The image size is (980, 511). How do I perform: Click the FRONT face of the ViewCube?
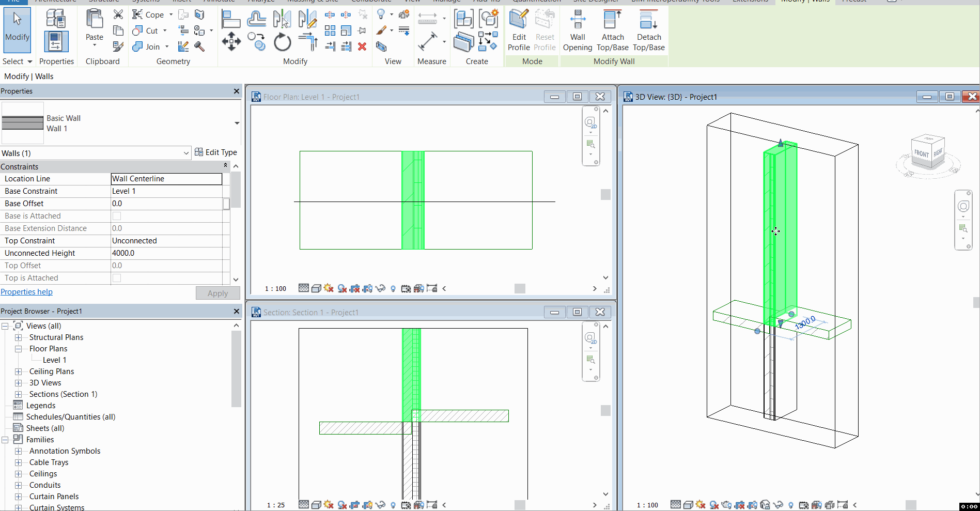pos(921,153)
